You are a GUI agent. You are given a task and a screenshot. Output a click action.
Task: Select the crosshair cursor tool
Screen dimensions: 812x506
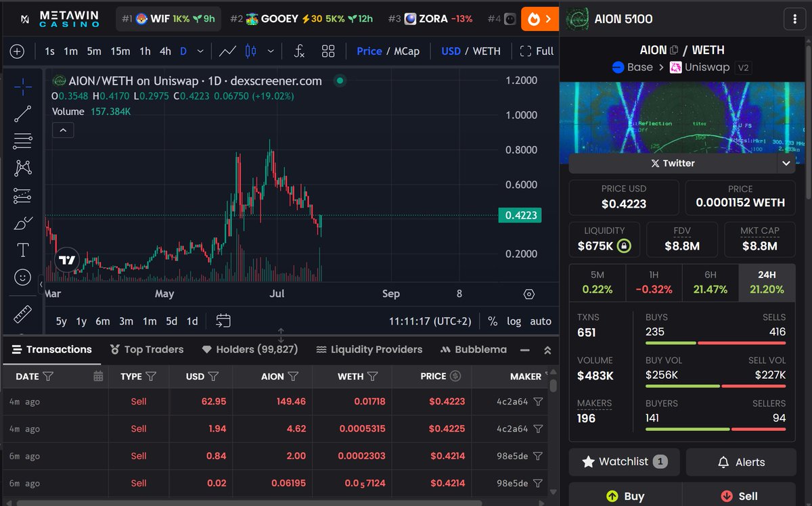click(22, 86)
